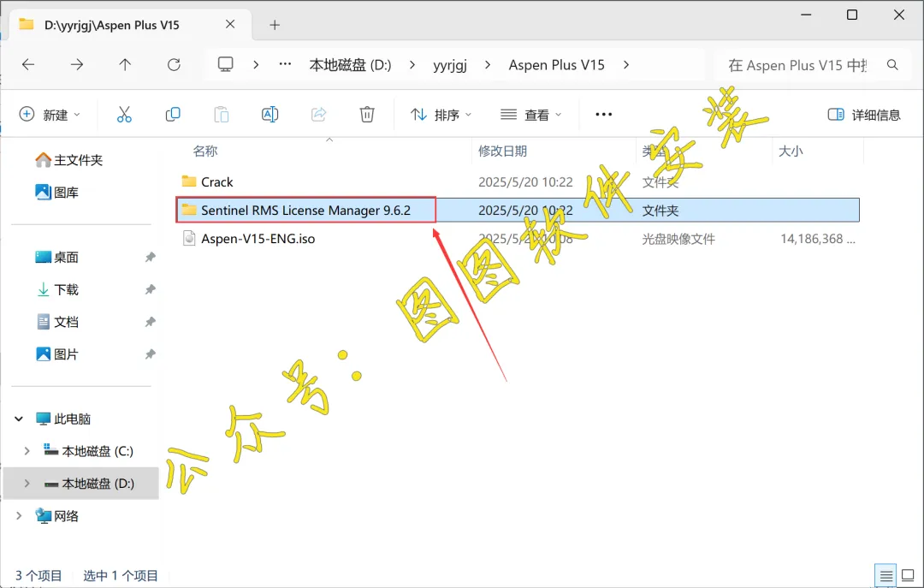Screen dimensions: 924x588
Task: Expand chevron after the monitor icon in the address bar
Action: coord(256,65)
